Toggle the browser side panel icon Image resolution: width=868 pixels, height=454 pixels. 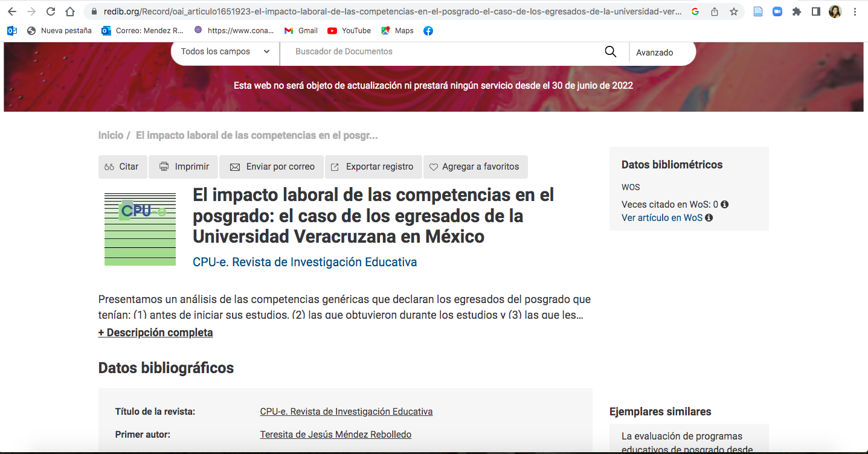pos(816,11)
